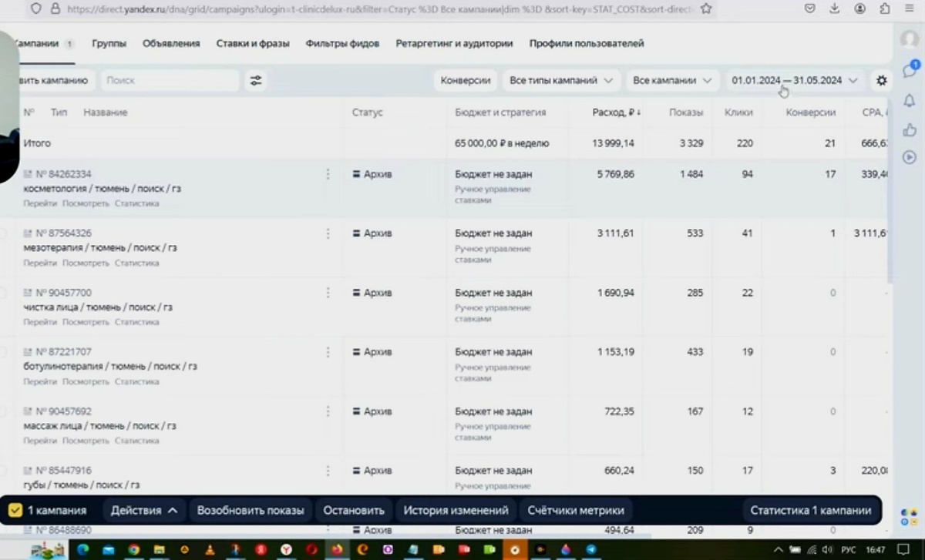The height and width of the screenshot is (560, 925).
Task: Open Firefox from the Windows taskbar
Action: pyautogui.click(x=337, y=550)
